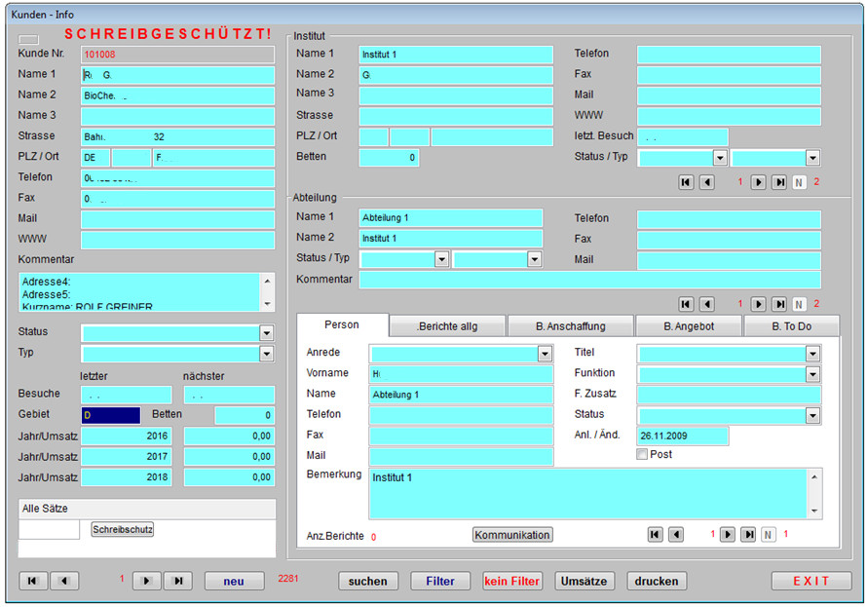Image resolution: width=868 pixels, height=607 pixels.
Task: Jump to last customer record in bottom bar
Action: coord(177,581)
